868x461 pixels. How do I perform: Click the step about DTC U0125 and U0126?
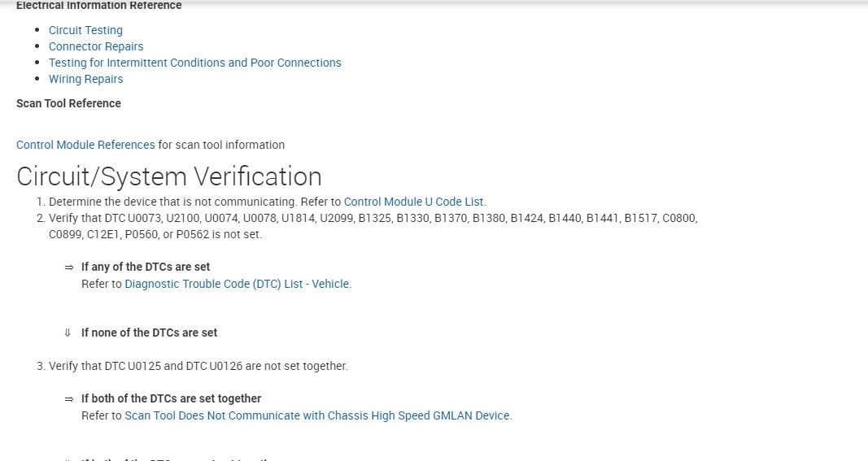coord(198,366)
